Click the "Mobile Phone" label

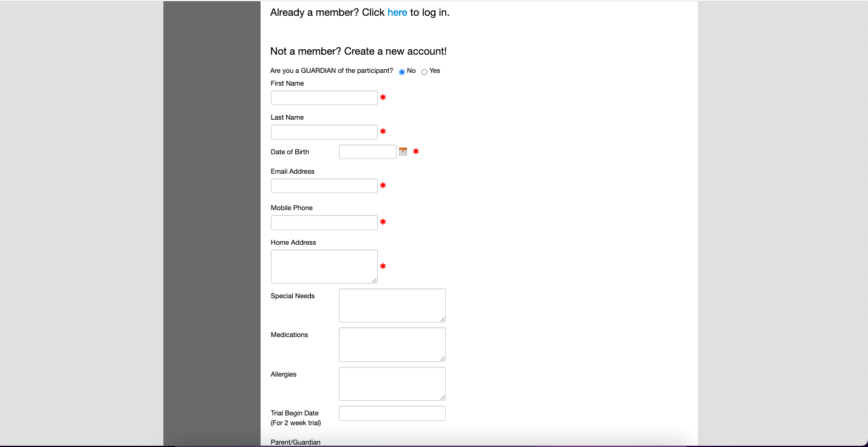292,208
